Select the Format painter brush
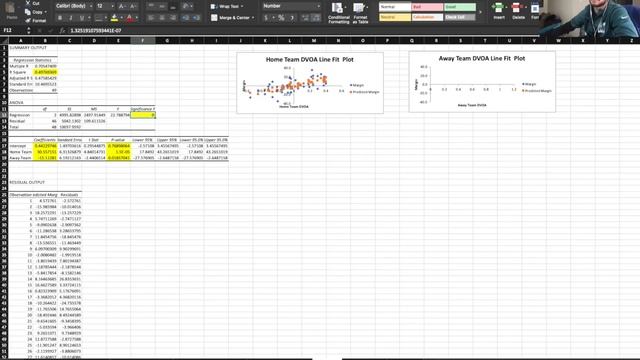640x360 pixels. coord(28,20)
